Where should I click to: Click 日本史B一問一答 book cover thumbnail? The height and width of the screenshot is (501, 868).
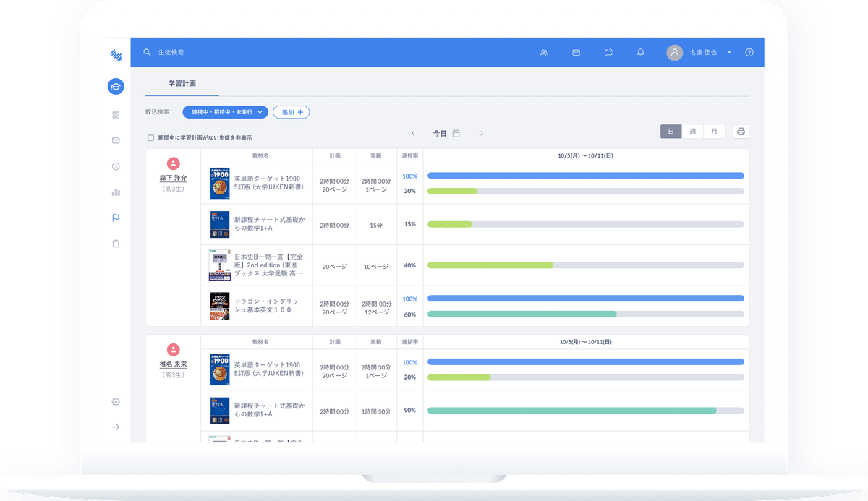[x=218, y=266]
